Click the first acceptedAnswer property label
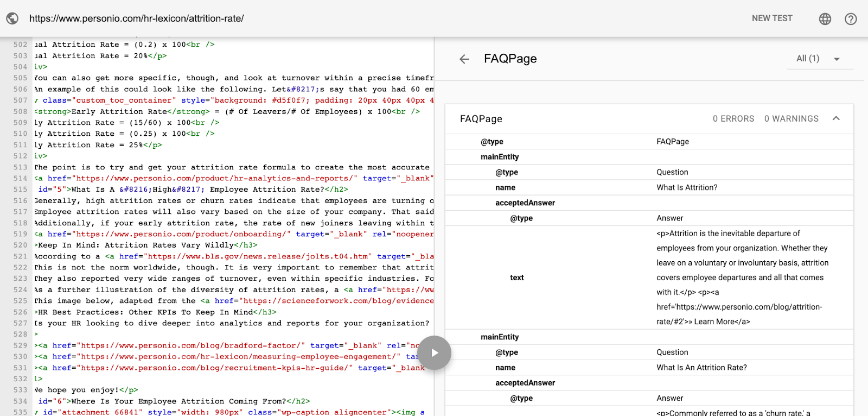 (525, 203)
